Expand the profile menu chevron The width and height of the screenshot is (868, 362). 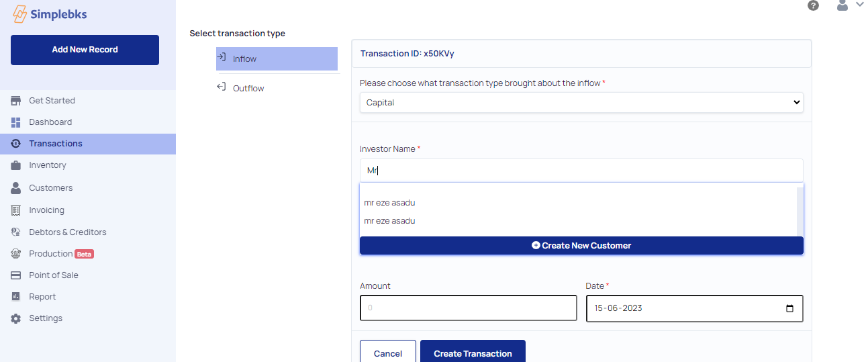point(860,4)
